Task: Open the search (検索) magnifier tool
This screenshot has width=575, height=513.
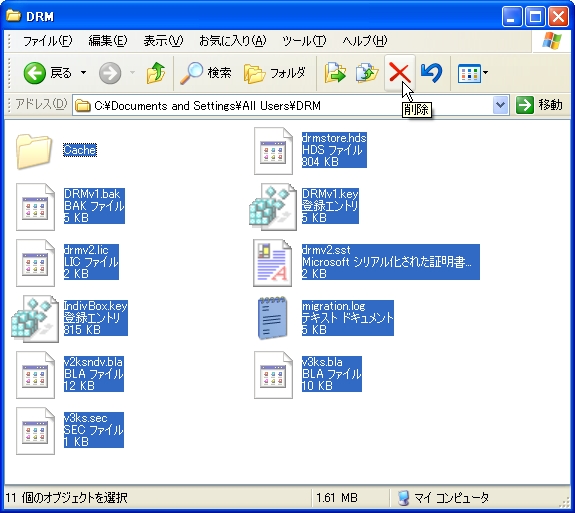Action: (205, 73)
